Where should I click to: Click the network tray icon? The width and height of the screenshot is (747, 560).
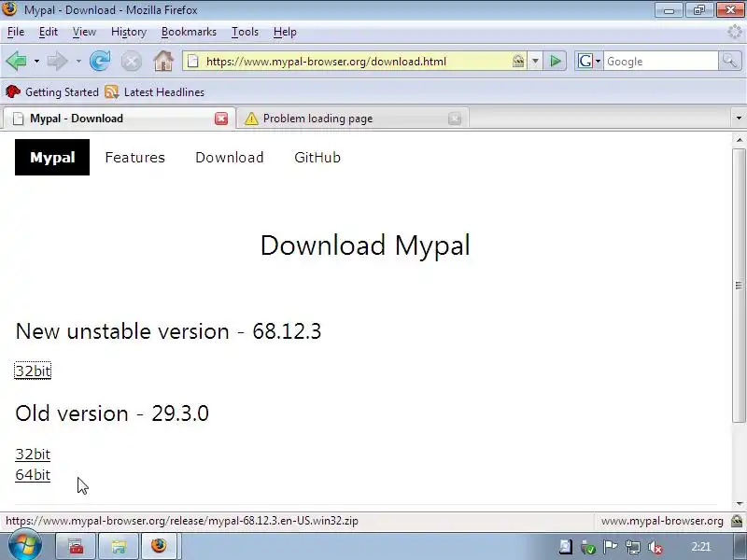pyautogui.click(x=633, y=547)
